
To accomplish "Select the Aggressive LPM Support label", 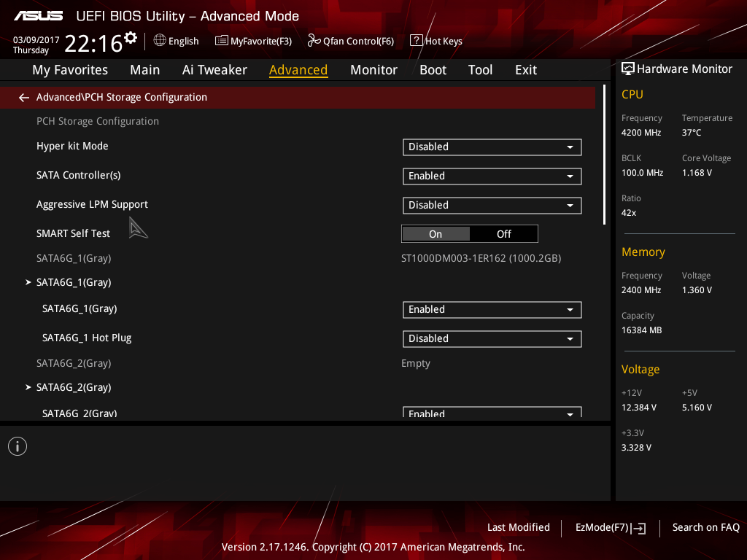I will tap(92, 204).
